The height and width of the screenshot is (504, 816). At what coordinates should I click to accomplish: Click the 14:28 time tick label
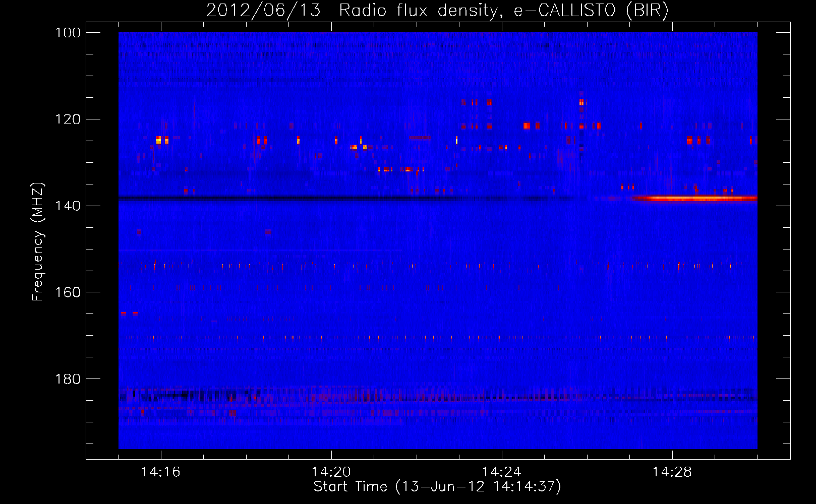point(672,472)
